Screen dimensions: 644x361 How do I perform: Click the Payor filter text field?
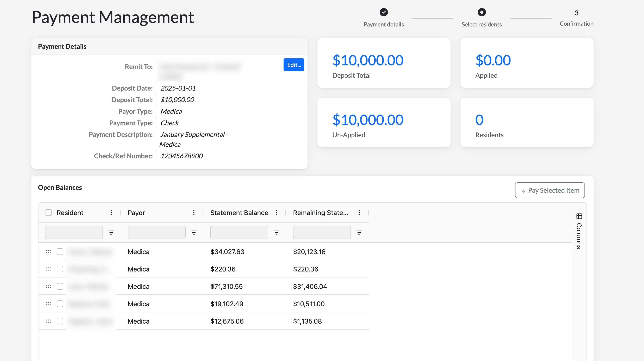156,233
